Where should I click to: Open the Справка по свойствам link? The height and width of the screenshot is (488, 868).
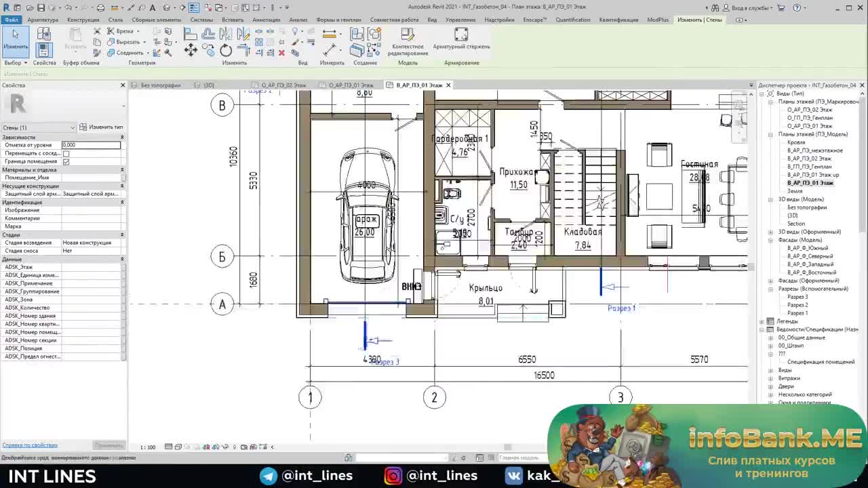[x=30, y=445]
